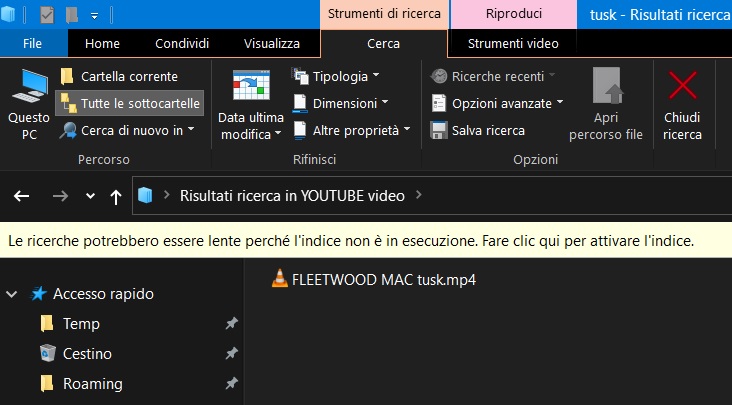Go forward with the right arrow
Screen dimensions: 732x405
pyautogui.click(x=60, y=196)
